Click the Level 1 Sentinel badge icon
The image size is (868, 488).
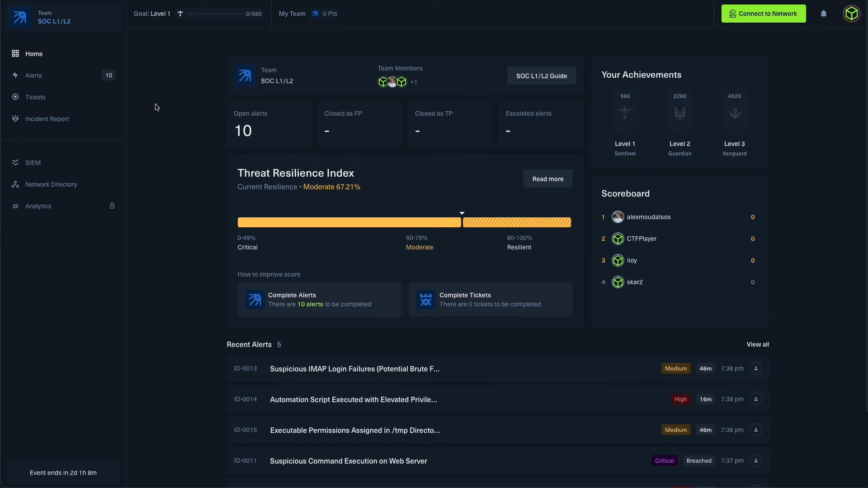coord(625,113)
